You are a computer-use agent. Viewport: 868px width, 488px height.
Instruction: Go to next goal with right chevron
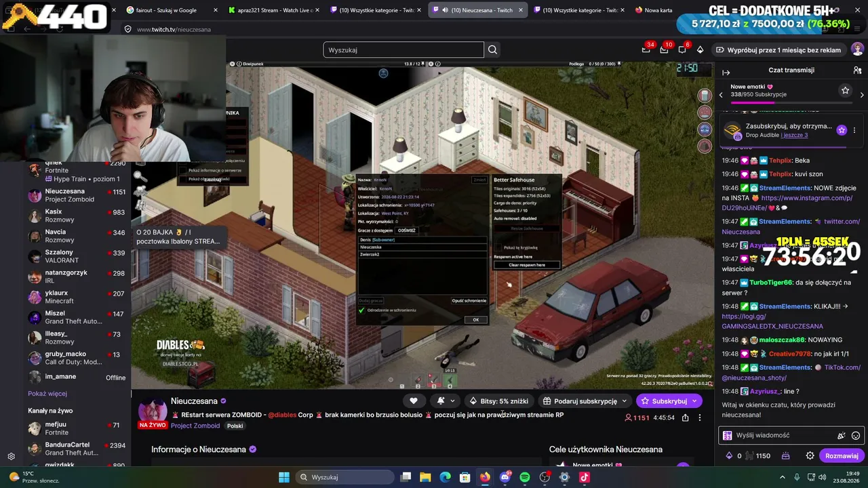point(862,95)
